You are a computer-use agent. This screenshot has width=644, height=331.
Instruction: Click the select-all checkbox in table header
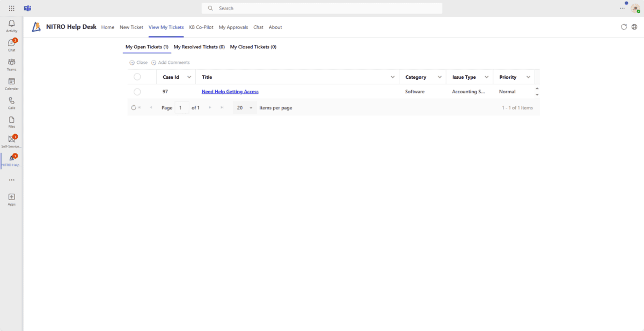(137, 77)
